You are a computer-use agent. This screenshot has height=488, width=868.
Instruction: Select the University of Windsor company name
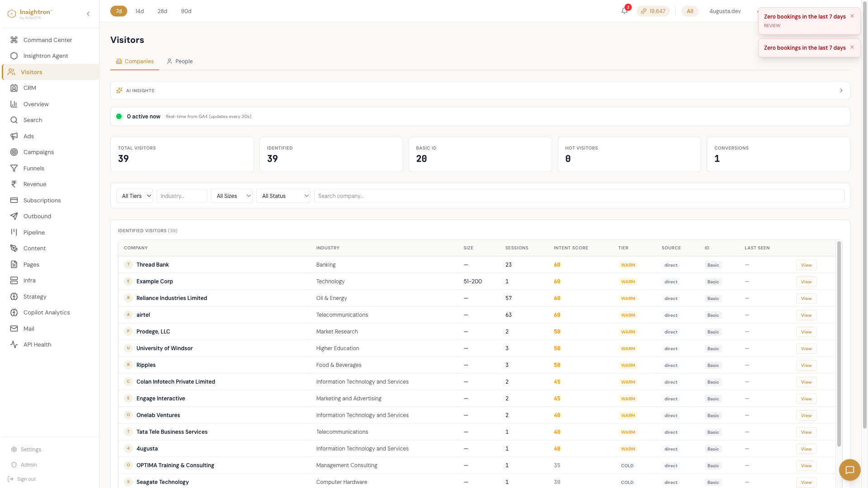click(165, 348)
